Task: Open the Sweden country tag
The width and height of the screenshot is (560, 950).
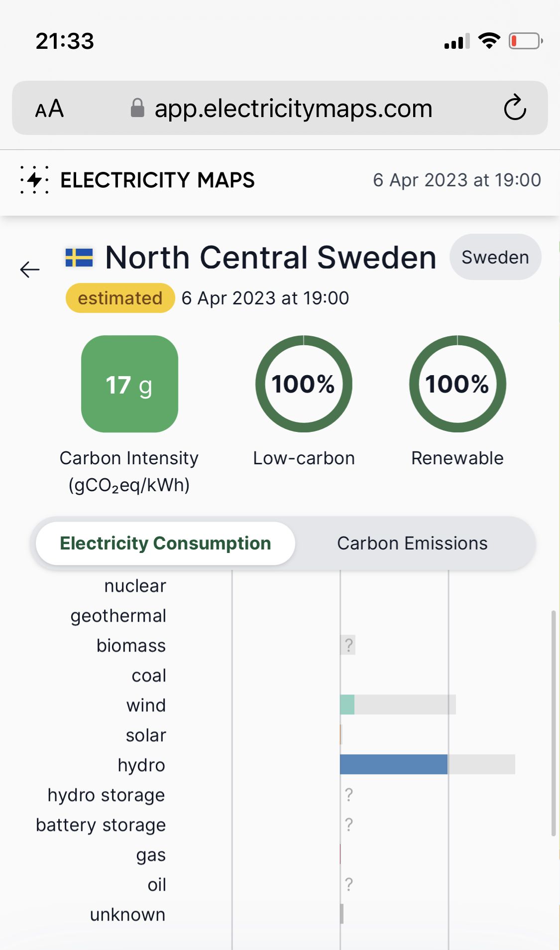Action: pos(495,257)
